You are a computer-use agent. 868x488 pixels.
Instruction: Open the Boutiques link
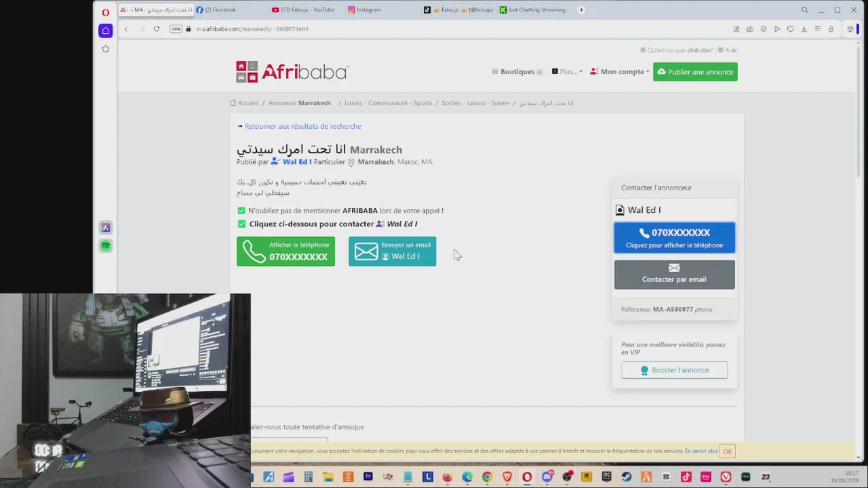pos(517,72)
